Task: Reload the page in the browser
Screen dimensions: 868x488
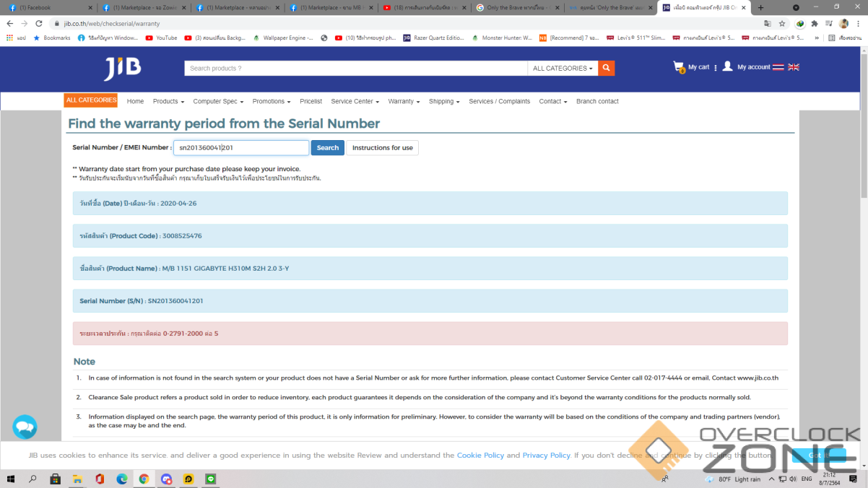Action: (40, 24)
